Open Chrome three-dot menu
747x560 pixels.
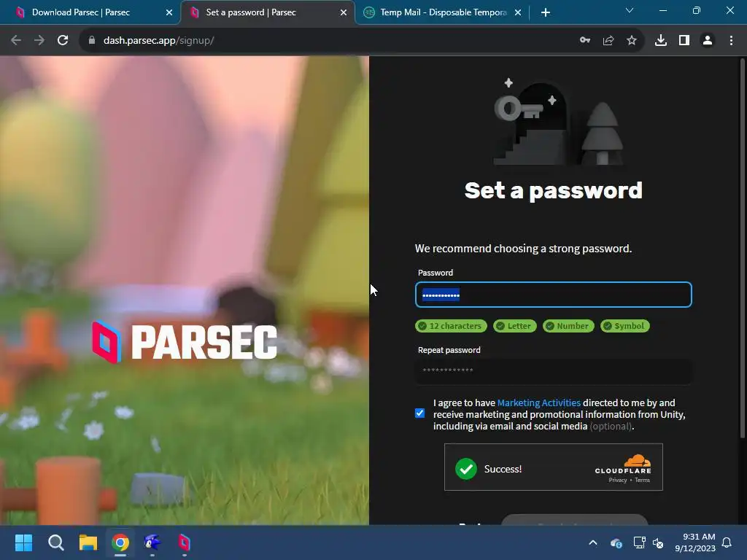coord(731,41)
